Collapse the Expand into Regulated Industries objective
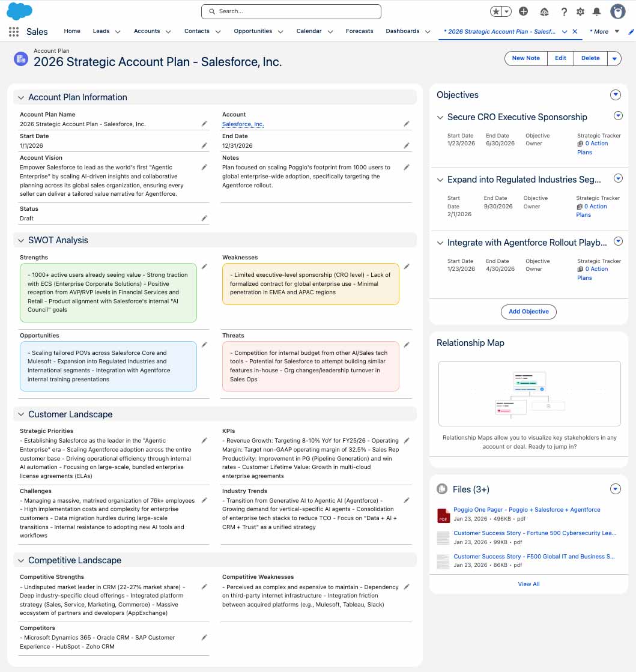The image size is (636, 672). pos(440,180)
